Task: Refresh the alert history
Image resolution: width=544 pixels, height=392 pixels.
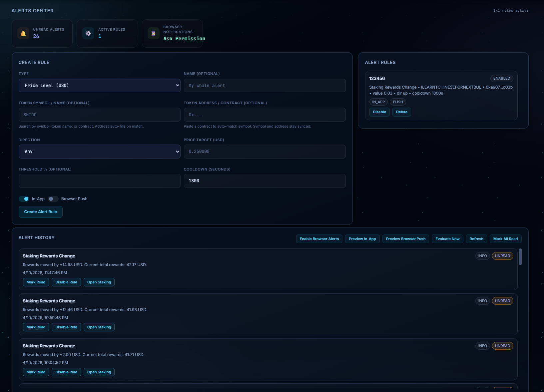Action: (x=476, y=239)
